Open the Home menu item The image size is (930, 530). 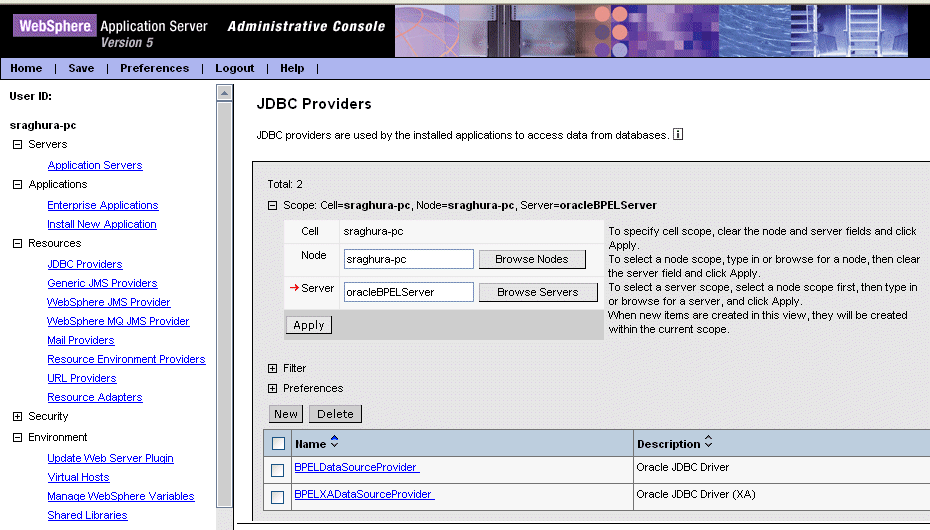[26, 68]
